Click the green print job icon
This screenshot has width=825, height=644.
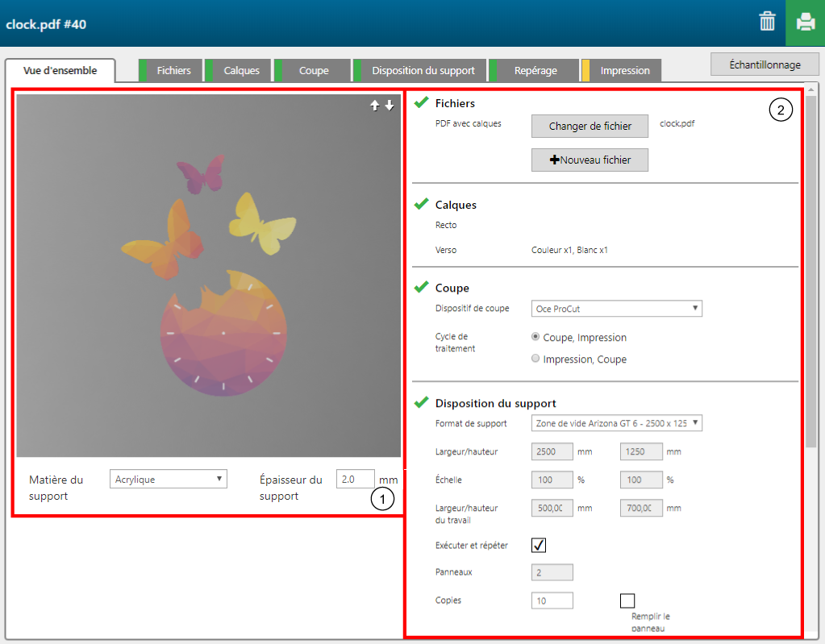tap(805, 23)
